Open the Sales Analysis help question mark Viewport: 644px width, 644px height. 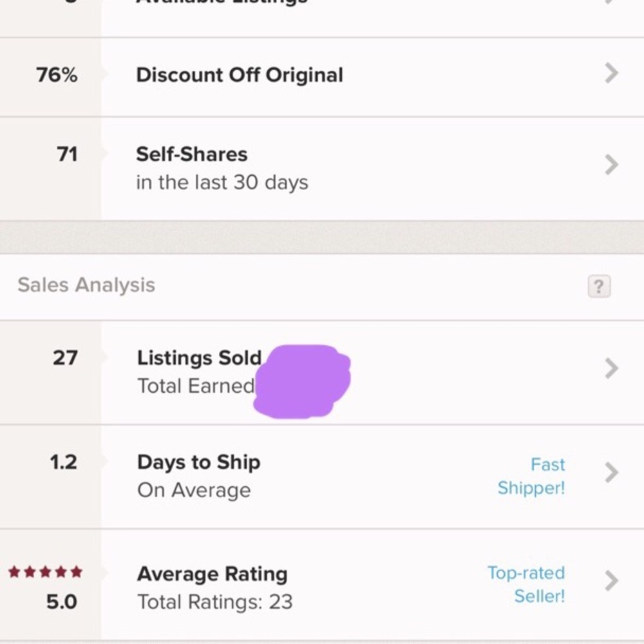[x=598, y=286]
